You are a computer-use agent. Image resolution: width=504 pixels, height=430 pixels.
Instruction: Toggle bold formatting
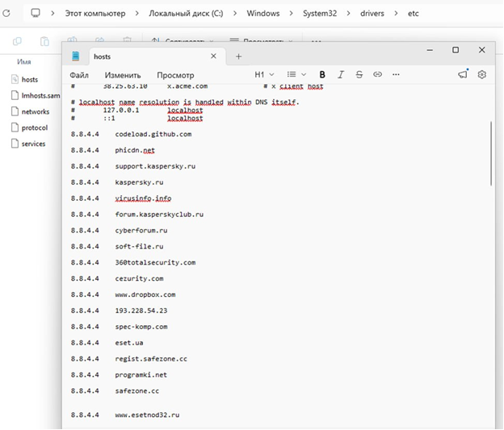pos(322,75)
